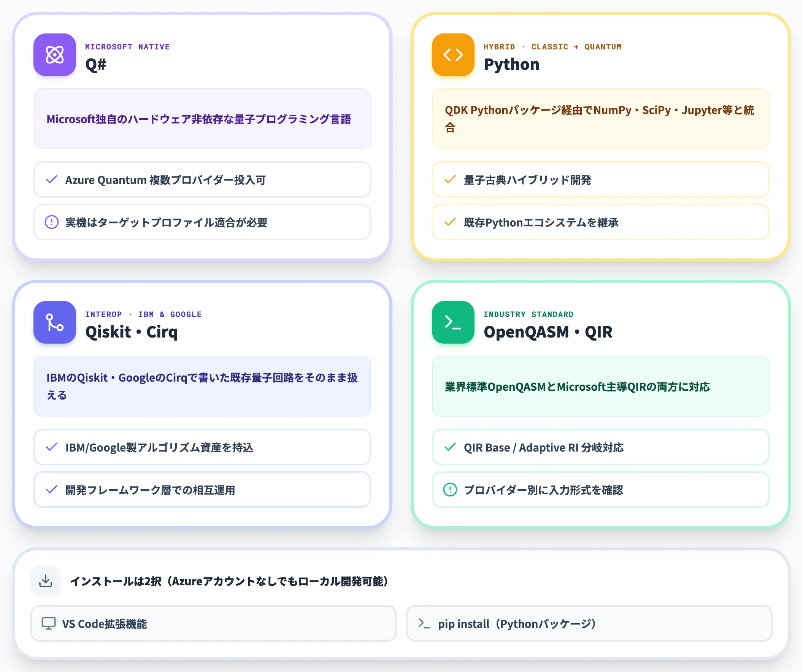Click the Microsoft独自のハードウェア非依存 description box
The image size is (803, 672).
(x=202, y=119)
